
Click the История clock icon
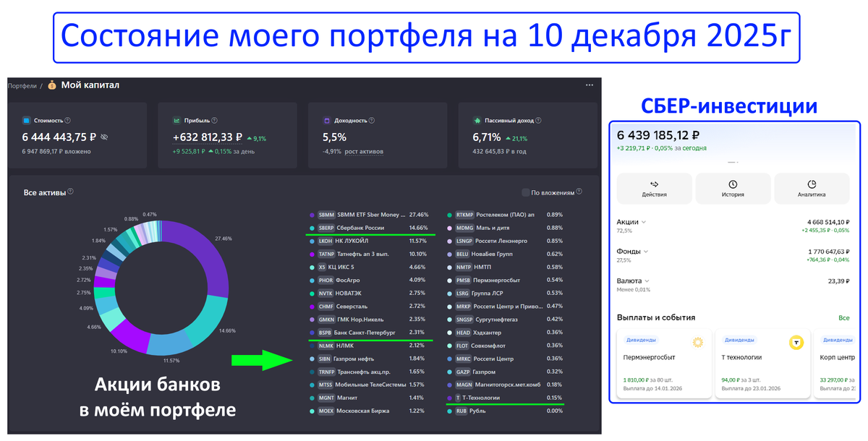pos(733,184)
